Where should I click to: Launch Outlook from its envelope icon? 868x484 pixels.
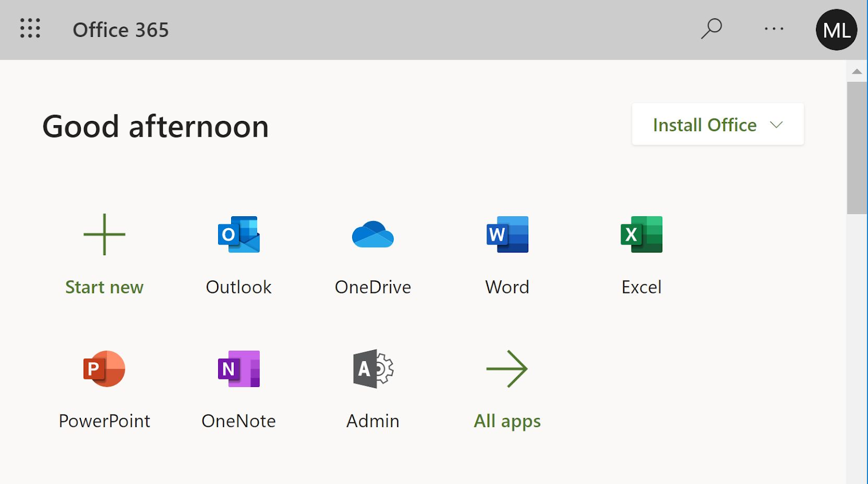(239, 235)
